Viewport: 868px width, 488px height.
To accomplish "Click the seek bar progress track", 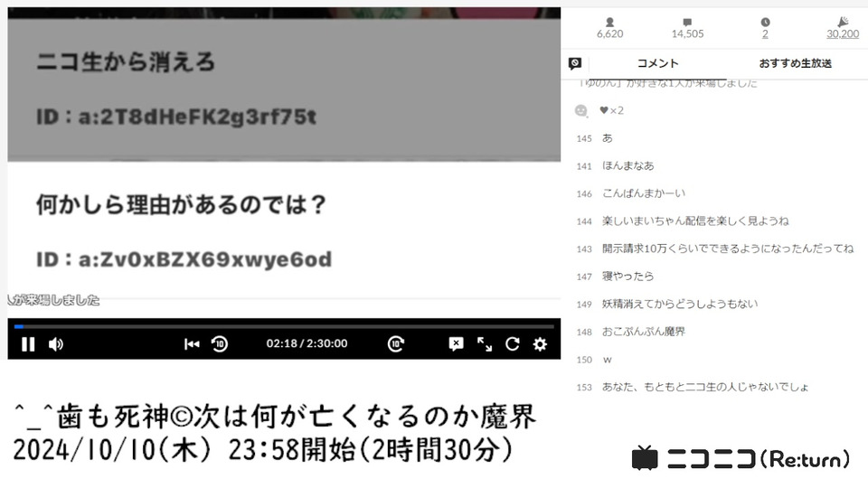I will point(284,326).
